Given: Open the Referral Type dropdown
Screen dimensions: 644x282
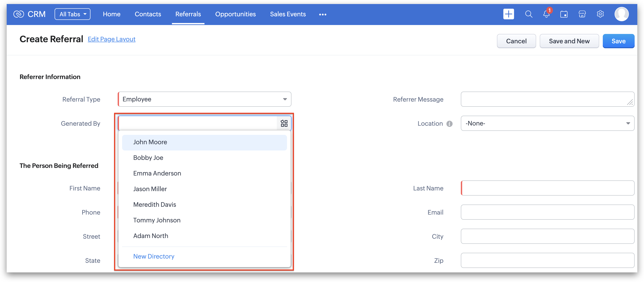Looking at the screenshot, I should click(x=205, y=99).
